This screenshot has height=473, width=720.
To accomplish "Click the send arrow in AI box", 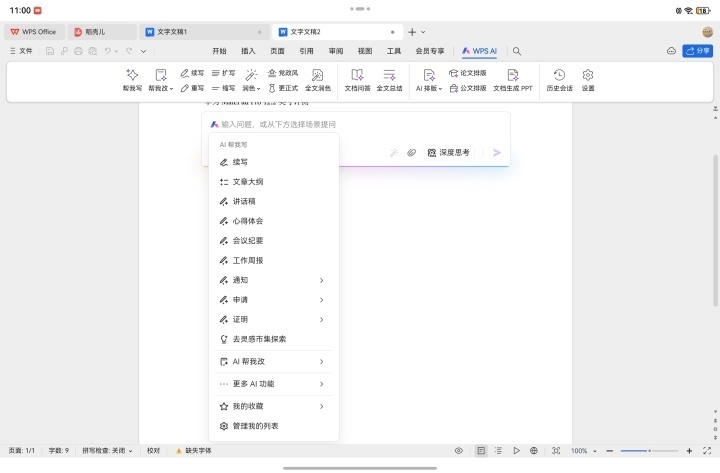I will pyautogui.click(x=497, y=152).
